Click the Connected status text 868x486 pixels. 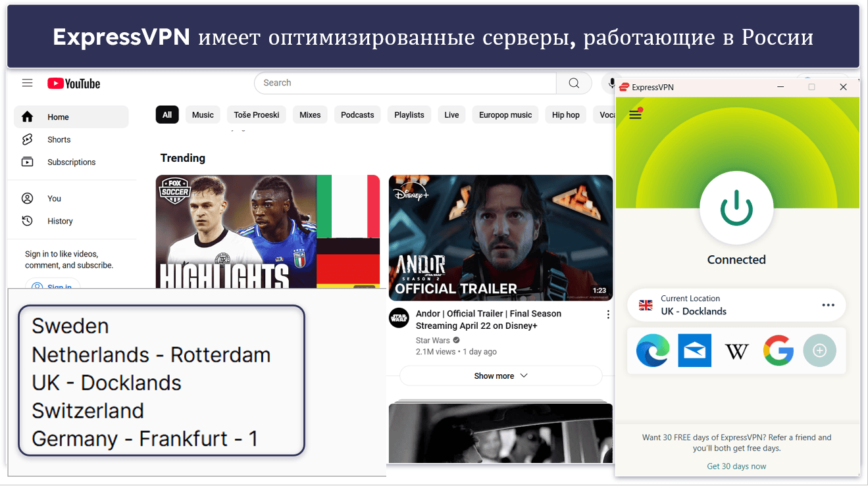[736, 260]
